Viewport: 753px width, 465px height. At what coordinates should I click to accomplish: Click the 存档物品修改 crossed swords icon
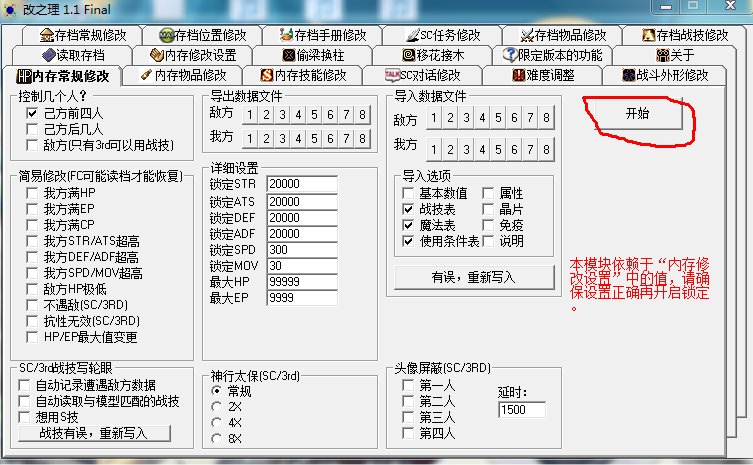527,35
